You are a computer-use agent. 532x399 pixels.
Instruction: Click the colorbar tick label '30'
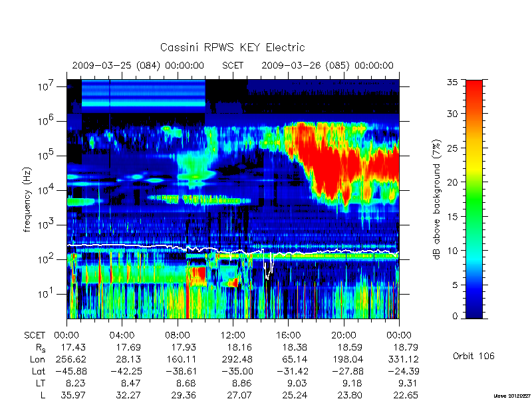coord(452,114)
